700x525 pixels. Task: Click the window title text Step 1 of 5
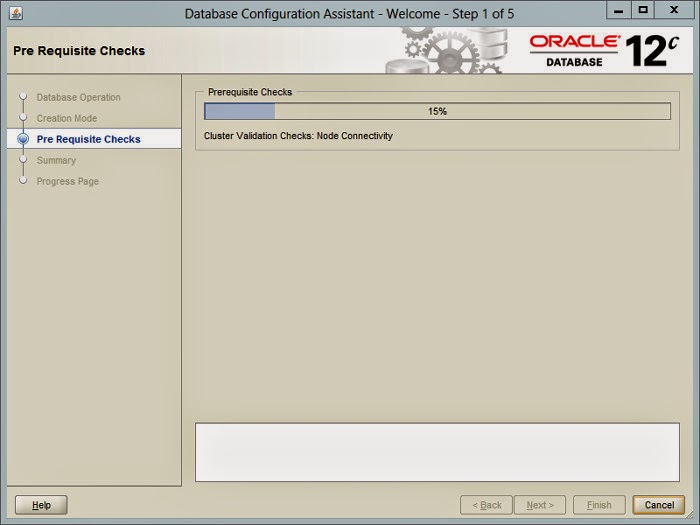(x=483, y=14)
